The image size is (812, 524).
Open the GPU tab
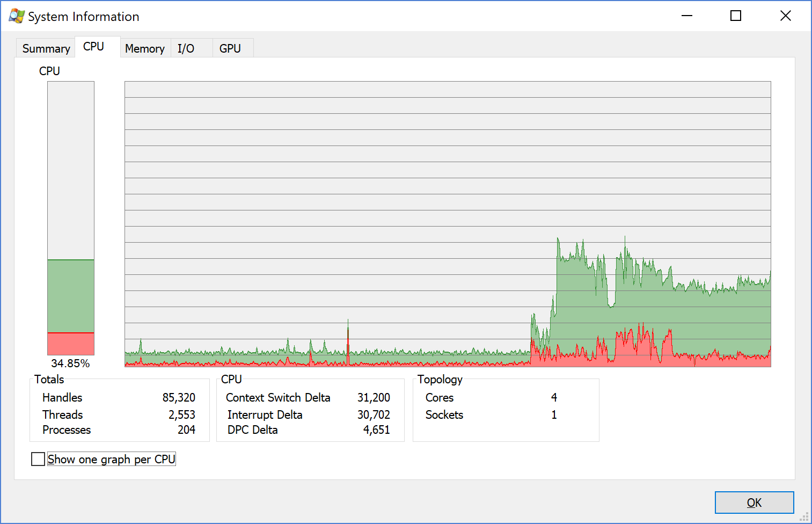click(x=230, y=48)
